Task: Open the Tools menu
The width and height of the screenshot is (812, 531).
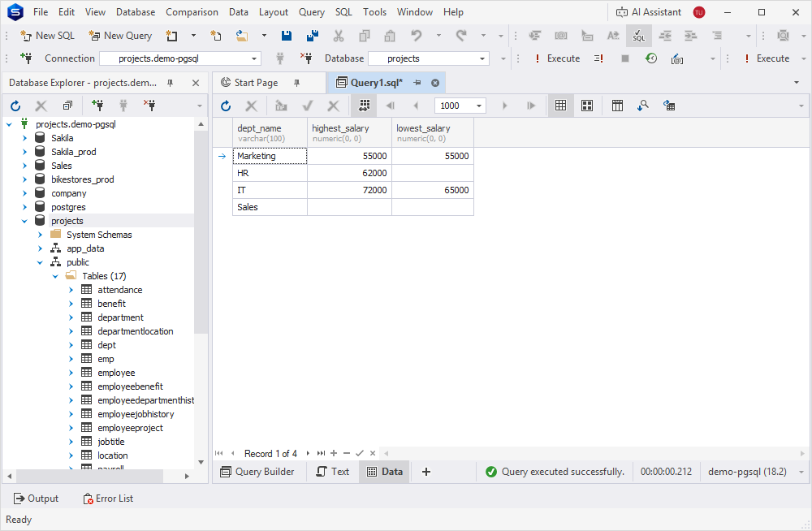Action: click(x=374, y=12)
